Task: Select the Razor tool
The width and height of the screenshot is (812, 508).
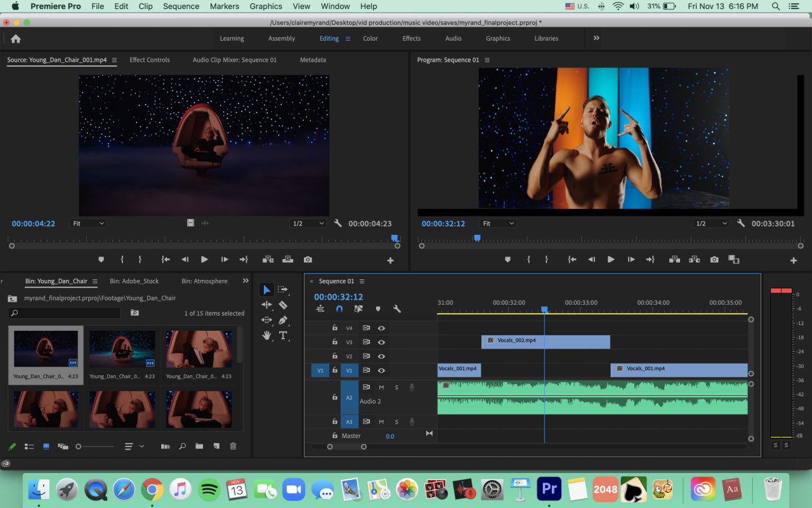Action: point(283,305)
